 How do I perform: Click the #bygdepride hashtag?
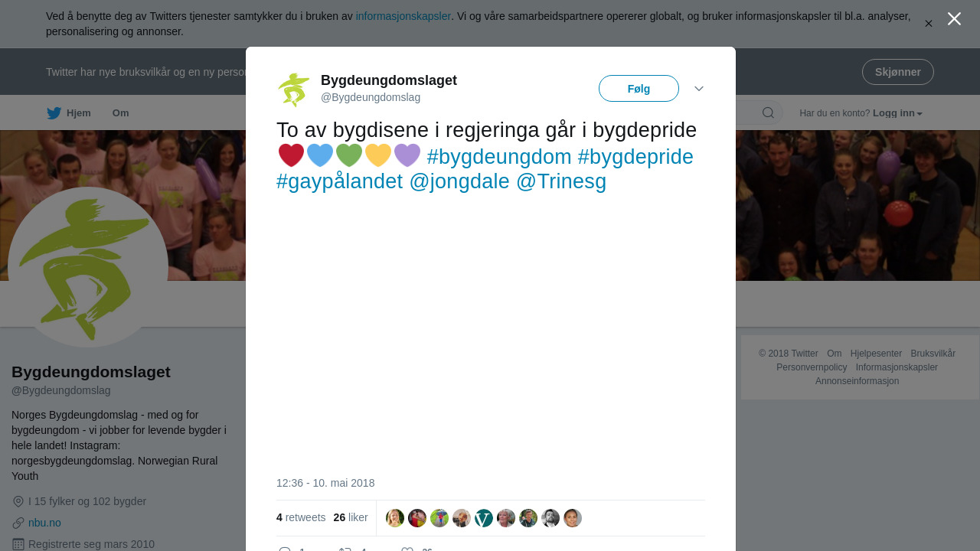pyautogui.click(x=635, y=157)
